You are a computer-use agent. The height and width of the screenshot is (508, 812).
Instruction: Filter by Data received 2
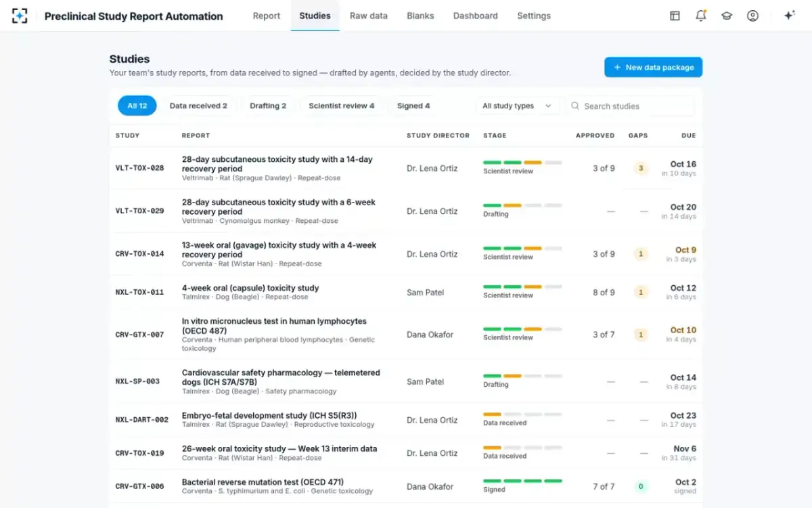point(198,106)
